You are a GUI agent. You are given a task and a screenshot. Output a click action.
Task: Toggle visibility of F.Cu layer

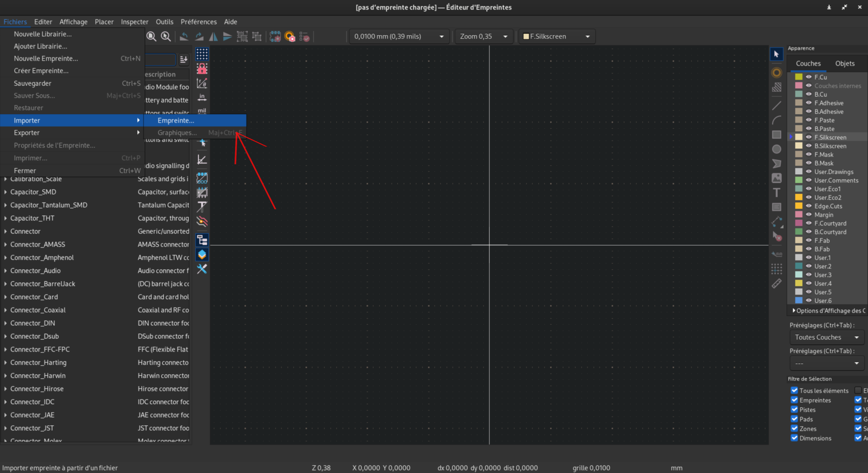(x=809, y=77)
